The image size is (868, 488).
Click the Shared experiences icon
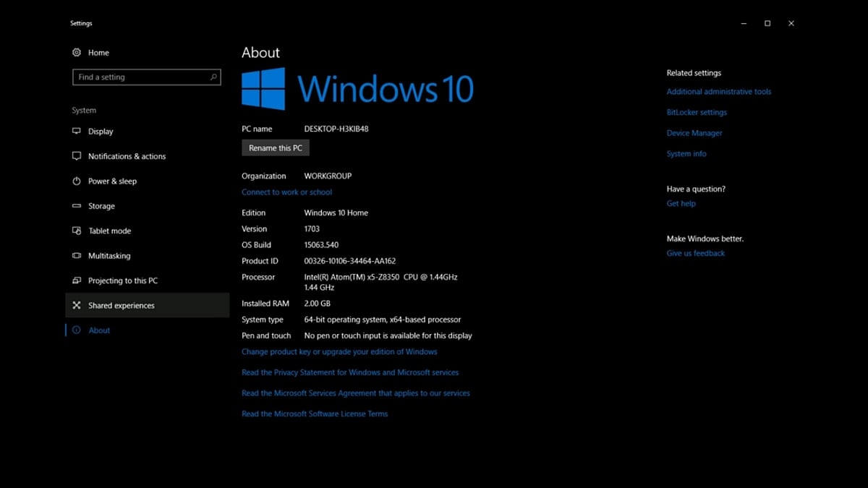point(77,305)
